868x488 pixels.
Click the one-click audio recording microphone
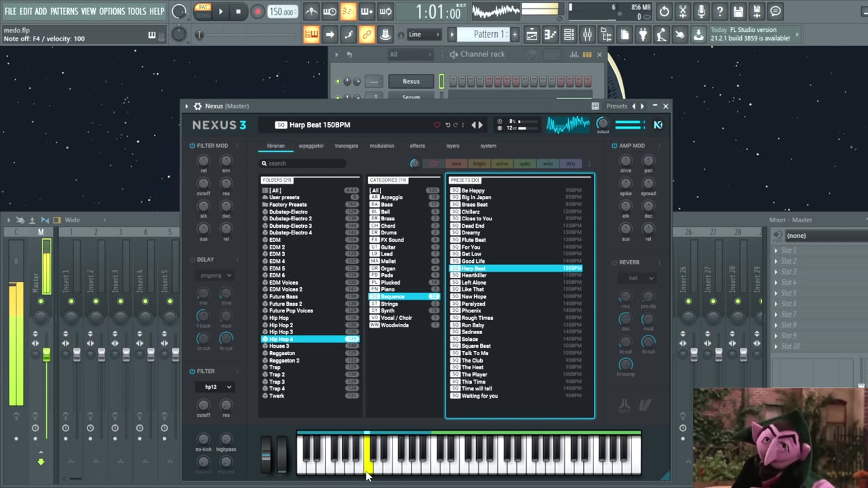click(701, 12)
